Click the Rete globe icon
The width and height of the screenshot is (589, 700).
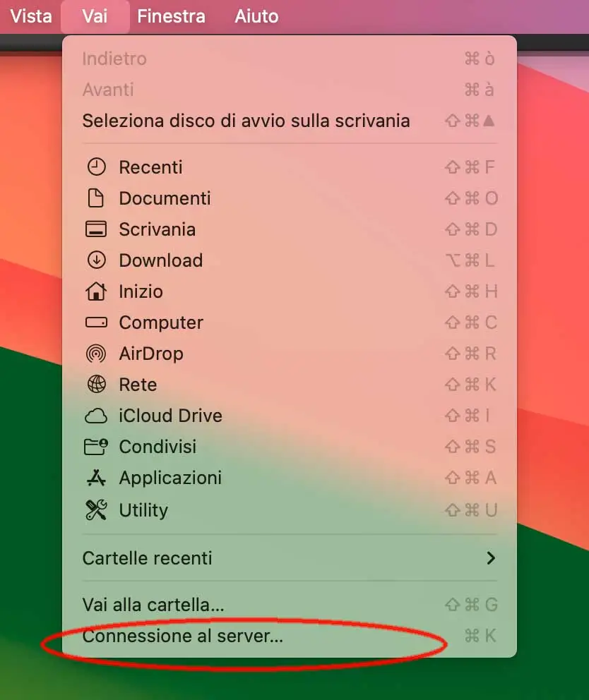96,385
